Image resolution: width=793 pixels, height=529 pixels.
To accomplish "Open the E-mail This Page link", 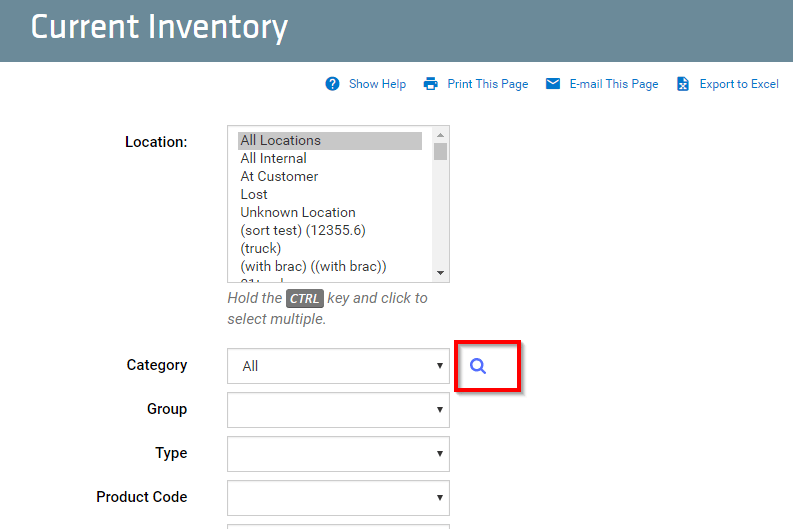I will tap(614, 84).
